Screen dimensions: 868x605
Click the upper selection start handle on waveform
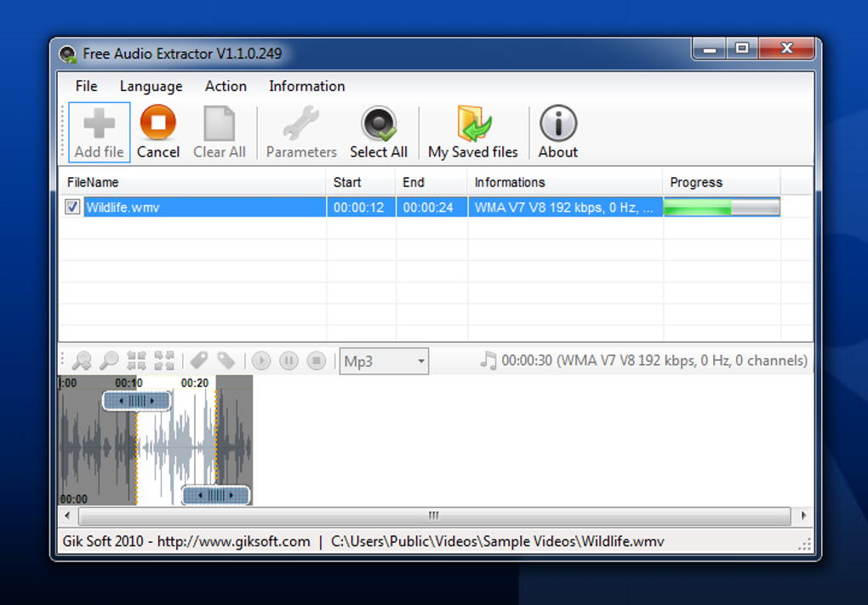tap(137, 401)
